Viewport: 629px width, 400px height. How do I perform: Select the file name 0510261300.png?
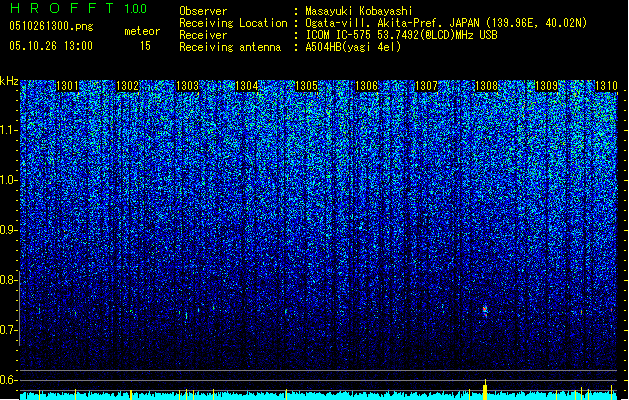pyautogui.click(x=51, y=26)
